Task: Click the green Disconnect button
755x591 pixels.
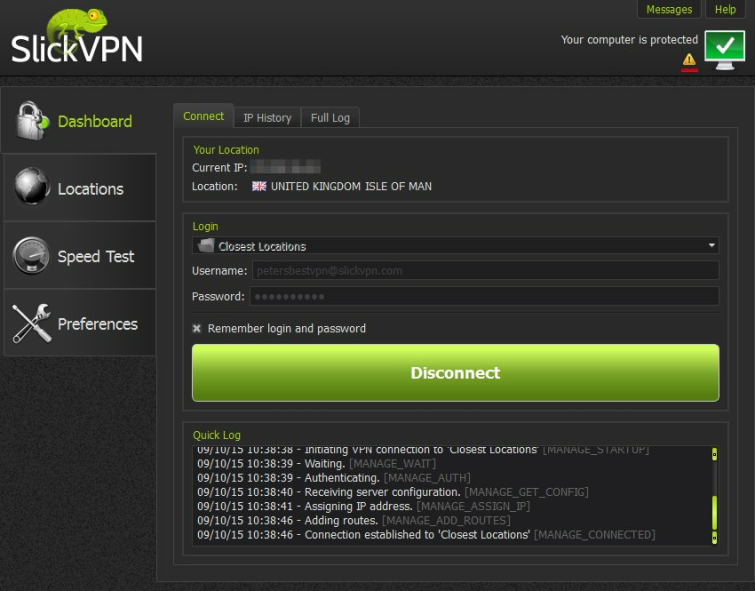Action: tap(456, 373)
